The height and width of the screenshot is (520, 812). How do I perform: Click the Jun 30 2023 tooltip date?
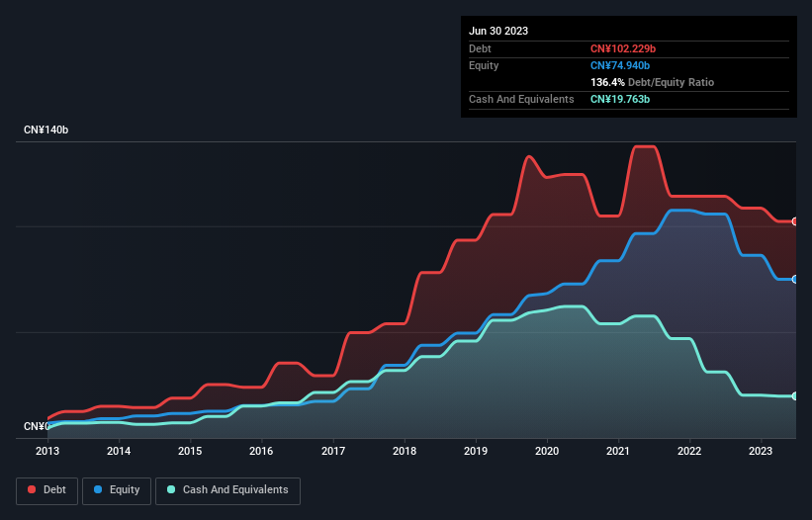(x=498, y=31)
